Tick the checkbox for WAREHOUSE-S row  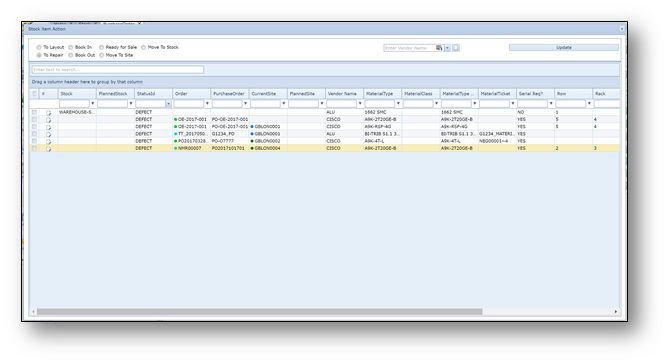(34, 112)
